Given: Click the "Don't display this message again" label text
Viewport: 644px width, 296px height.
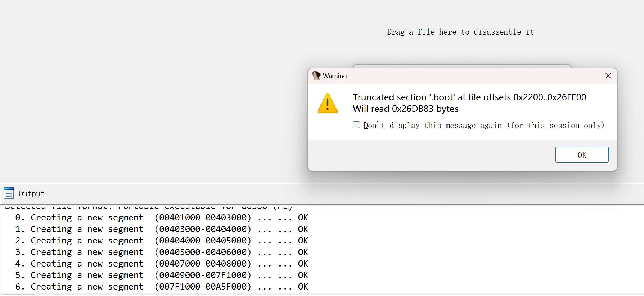Looking at the screenshot, I should 483,126.
